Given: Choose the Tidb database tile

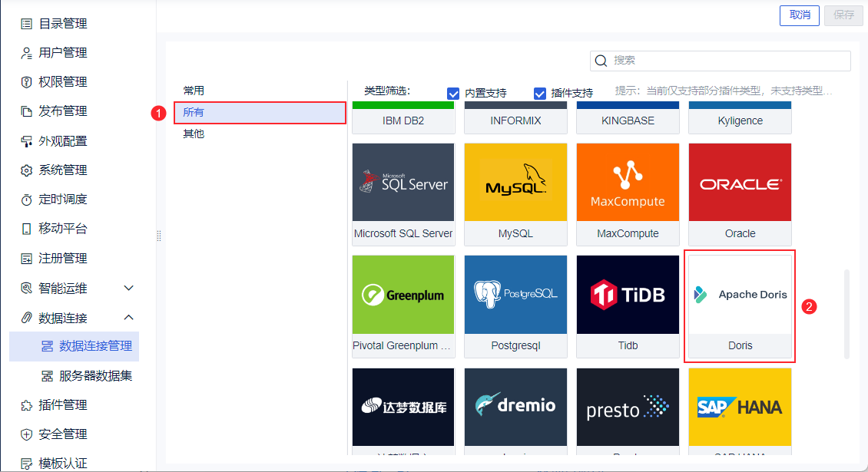Looking at the screenshot, I should 628,306.
